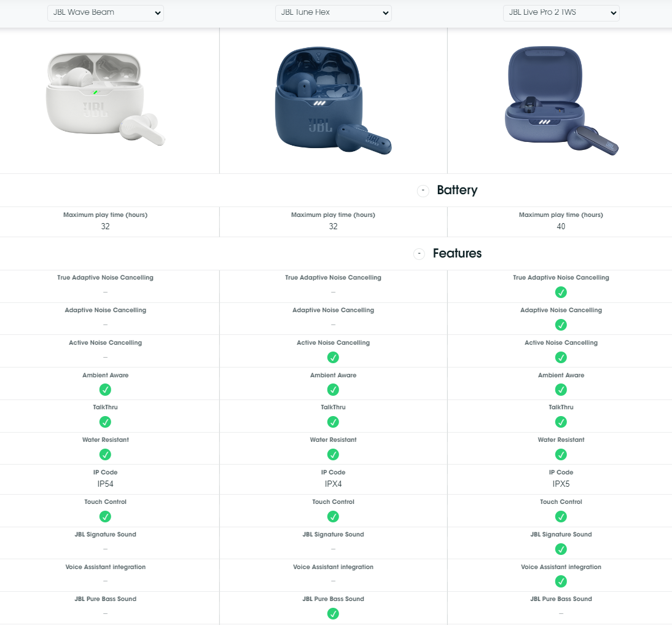The image size is (672, 625).
Task: Open the JBL Live Pro 2 TWS dropdown
Action: [561, 13]
